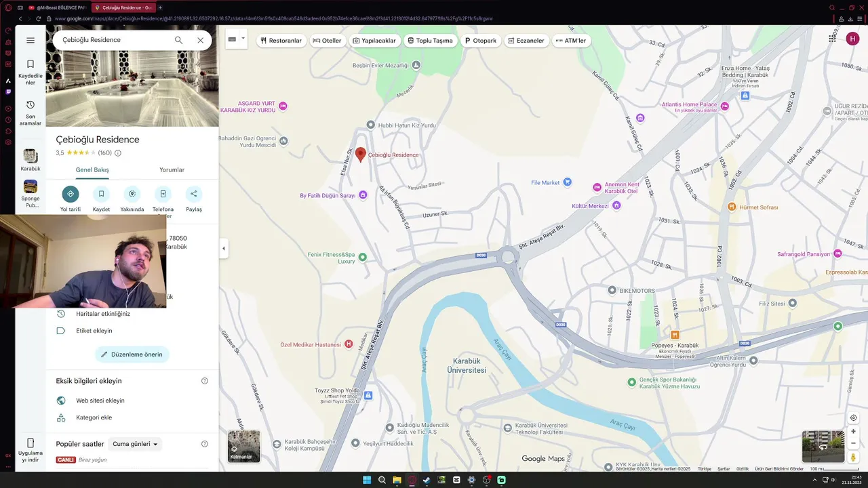Click help icon beside Eksik bilgileri ekleyin
868x488 pixels.
click(205, 381)
